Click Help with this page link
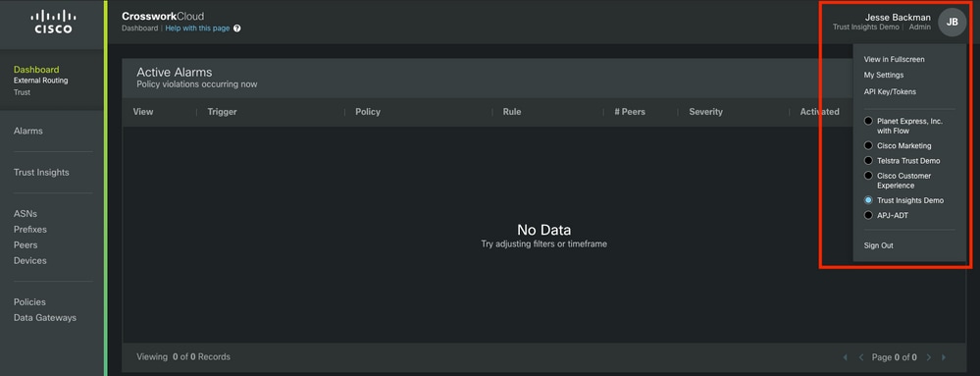 tap(197, 28)
